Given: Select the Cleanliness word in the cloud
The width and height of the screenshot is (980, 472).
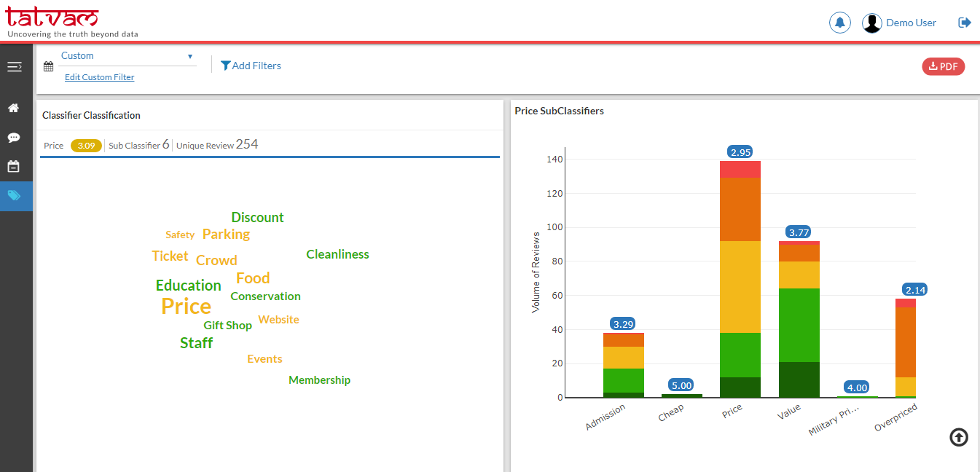Looking at the screenshot, I should pyautogui.click(x=337, y=254).
